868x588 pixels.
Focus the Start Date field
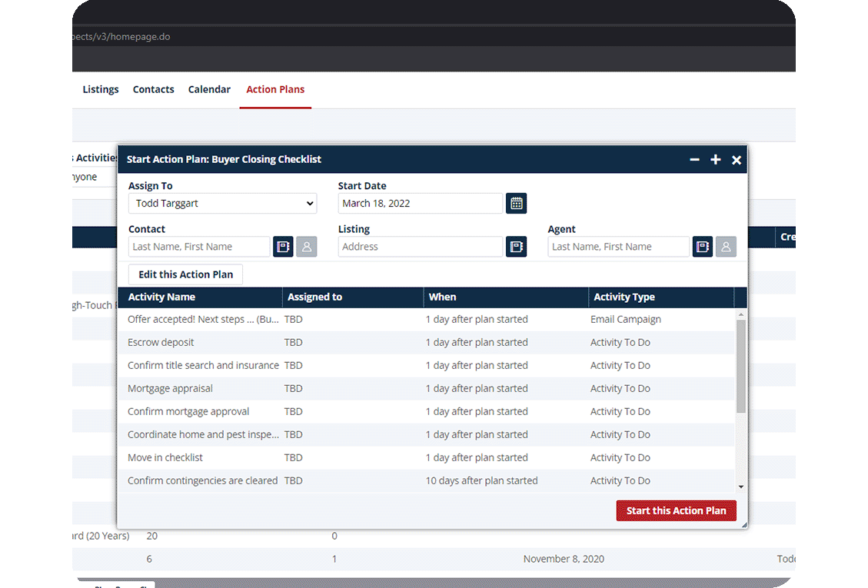click(420, 203)
